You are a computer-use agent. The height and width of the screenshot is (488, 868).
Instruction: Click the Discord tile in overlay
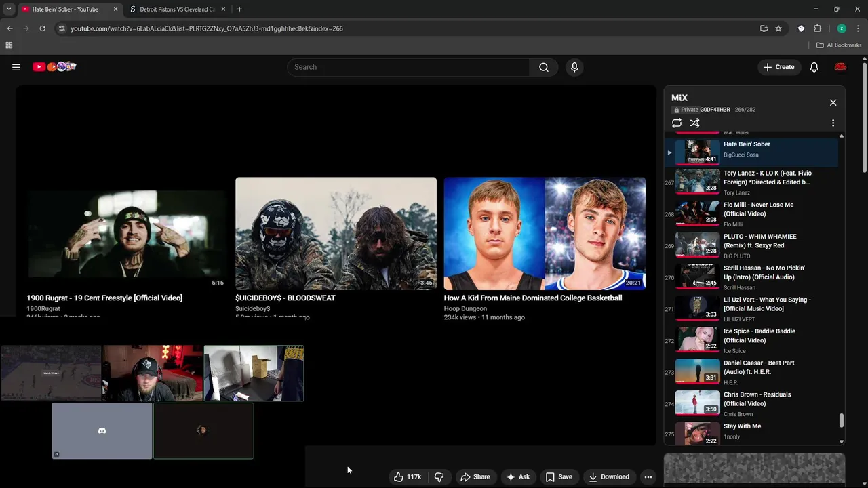(x=102, y=431)
